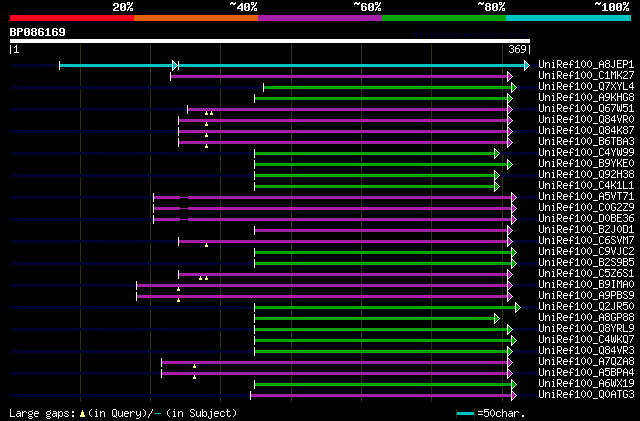The width and height of the screenshot is (640, 421).
Task: Click the cyan alignment bar for A8JEP1
Action: point(292,65)
